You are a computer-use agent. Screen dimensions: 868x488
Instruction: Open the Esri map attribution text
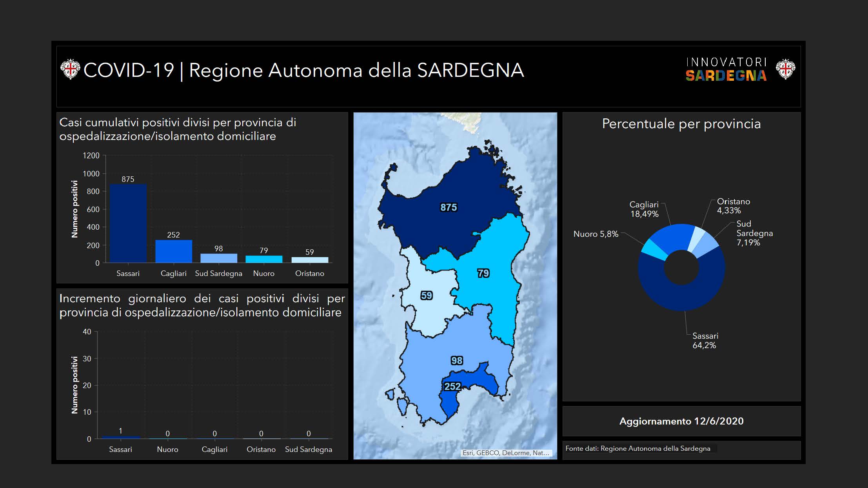click(506, 453)
